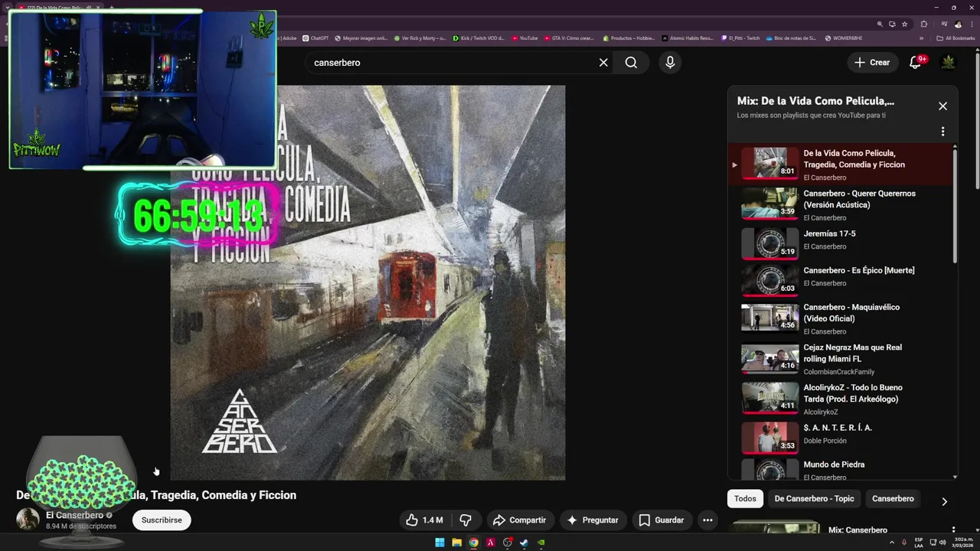Play Cejaz Negraz Mas que Real
Image resolution: width=980 pixels, height=551 pixels.
tap(841, 359)
